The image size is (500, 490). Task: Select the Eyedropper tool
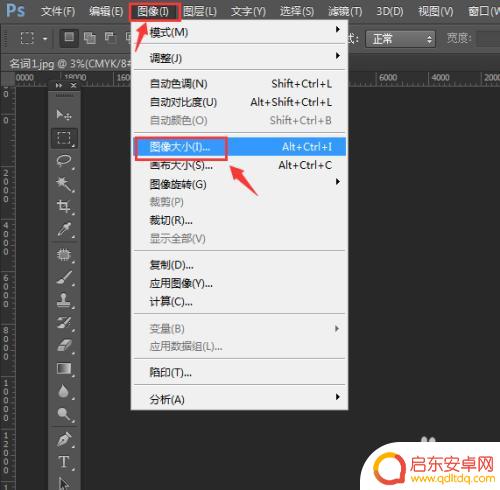[64, 229]
